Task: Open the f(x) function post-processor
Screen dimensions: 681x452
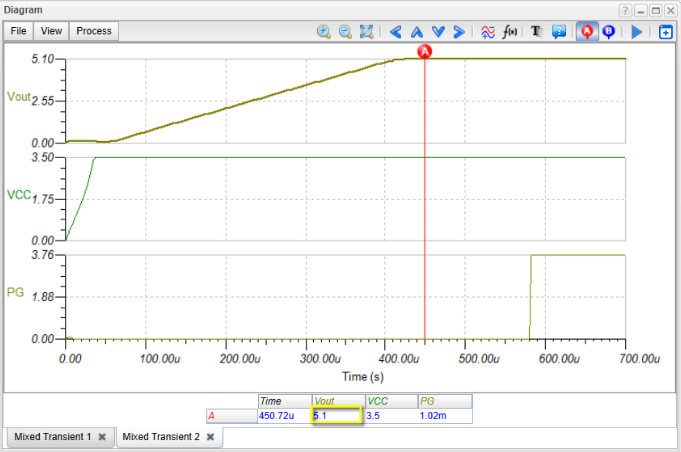Action: [x=509, y=32]
